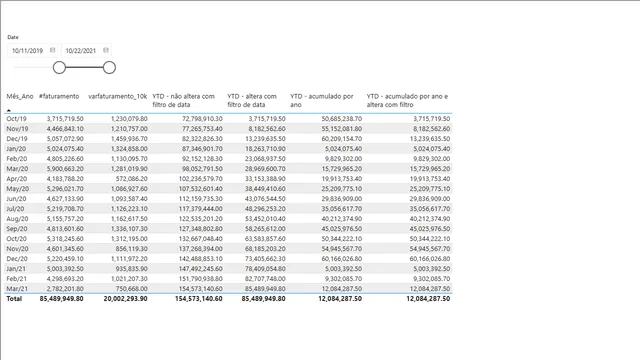Screen dimensions: 640x360
Task: Select the May/20 row label
Action: point(18,189)
